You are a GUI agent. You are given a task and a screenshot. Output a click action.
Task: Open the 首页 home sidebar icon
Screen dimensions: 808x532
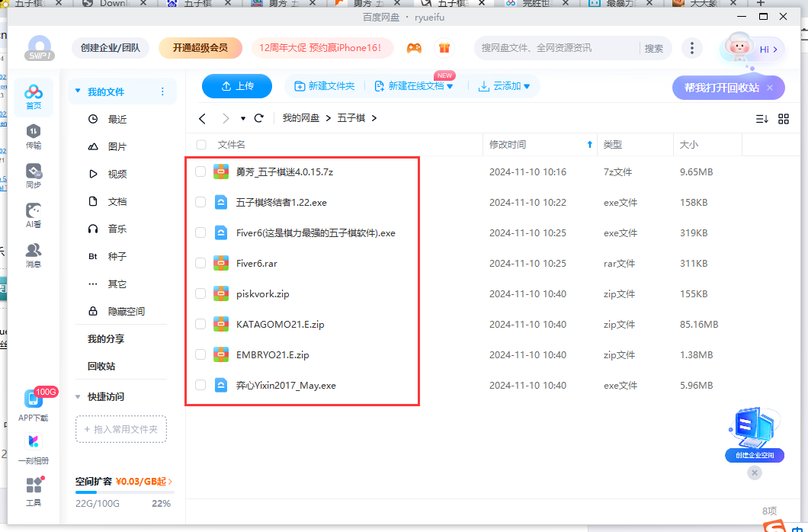pyautogui.click(x=34, y=96)
